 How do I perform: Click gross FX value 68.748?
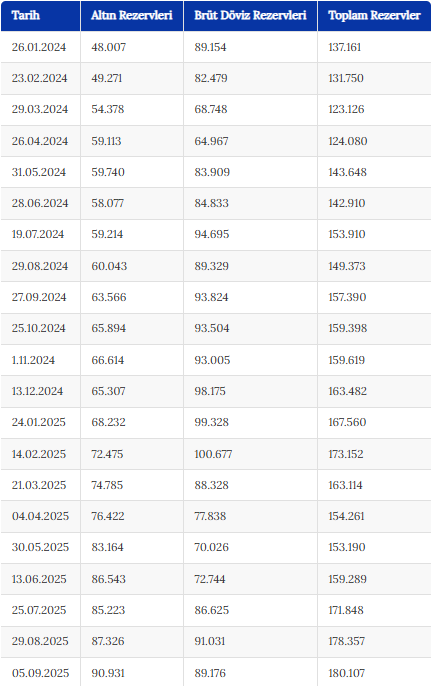(211, 109)
